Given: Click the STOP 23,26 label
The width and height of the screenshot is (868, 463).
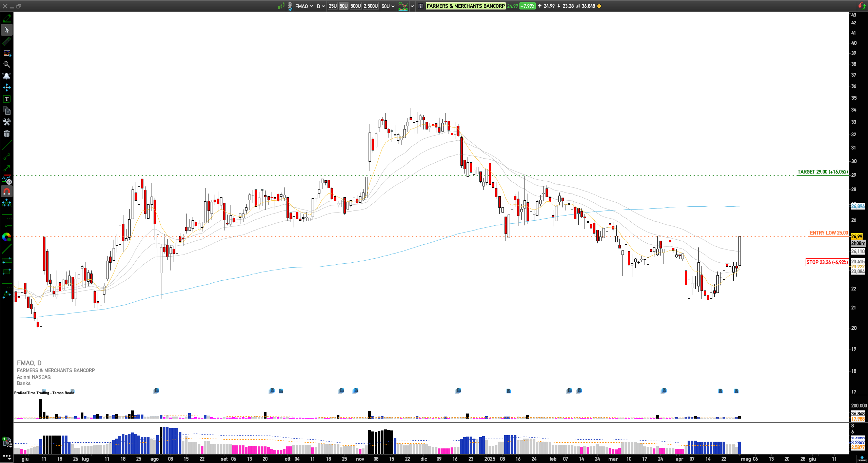Looking at the screenshot, I should [827, 262].
